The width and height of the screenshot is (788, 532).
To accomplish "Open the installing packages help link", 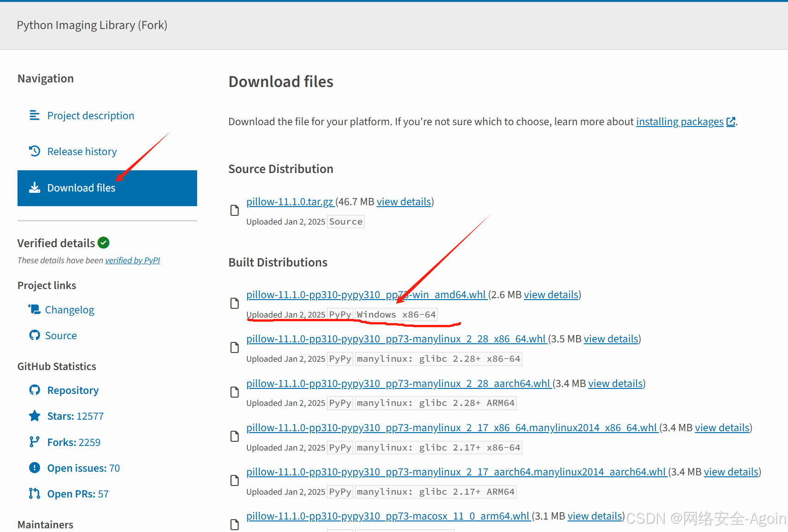I will coord(680,121).
